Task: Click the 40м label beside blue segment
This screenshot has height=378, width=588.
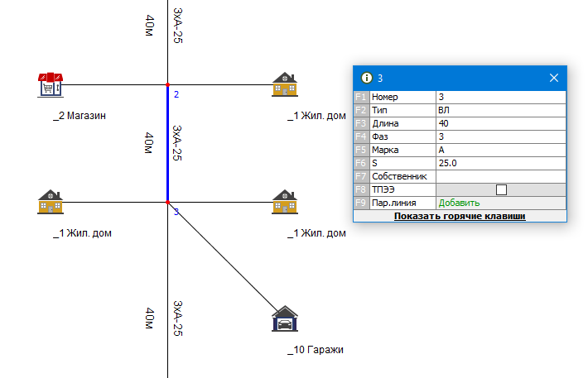Action: click(149, 143)
